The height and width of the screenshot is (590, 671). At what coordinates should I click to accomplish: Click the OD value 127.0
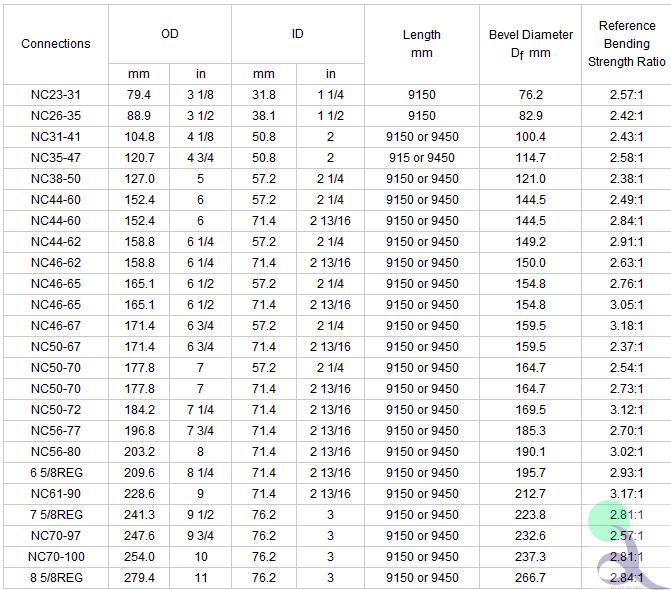(x=139, y=178)
